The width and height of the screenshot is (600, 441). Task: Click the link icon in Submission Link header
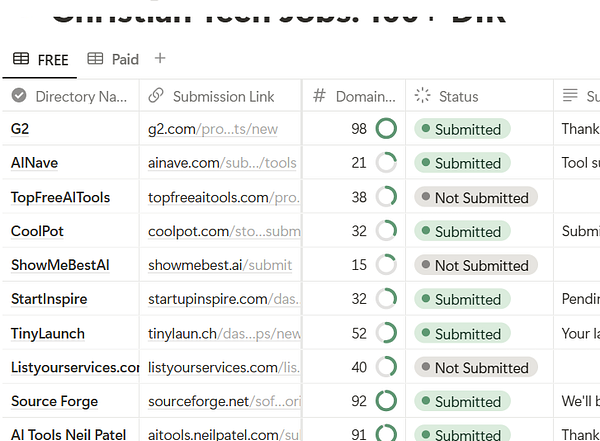tap(156, 96)
